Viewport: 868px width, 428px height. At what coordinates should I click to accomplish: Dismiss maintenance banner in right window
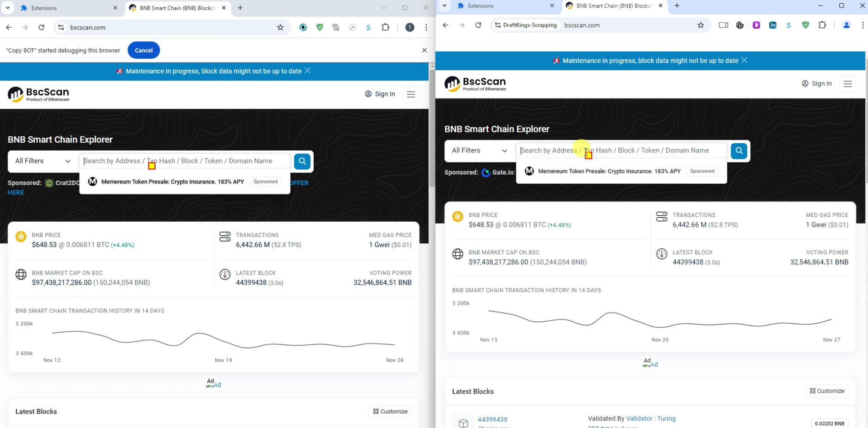pyautogui.click(x=744, y=60)
